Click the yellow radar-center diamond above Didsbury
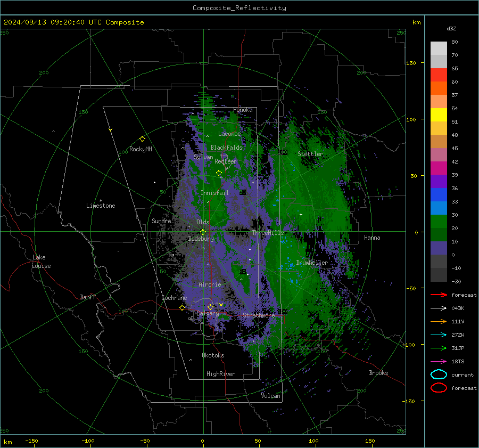This screenshot has width=479, height=448. (x=203, y=232)
